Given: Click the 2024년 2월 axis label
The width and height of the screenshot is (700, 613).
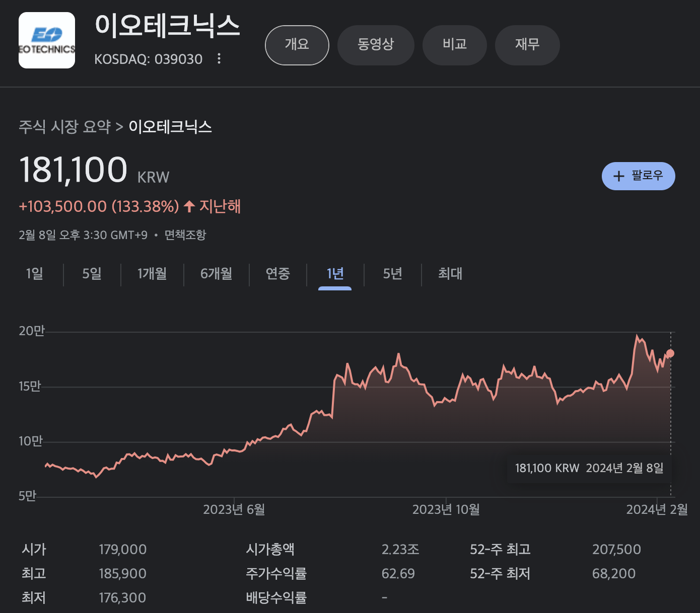Looking at the screenshot, I should click(657, 510).
